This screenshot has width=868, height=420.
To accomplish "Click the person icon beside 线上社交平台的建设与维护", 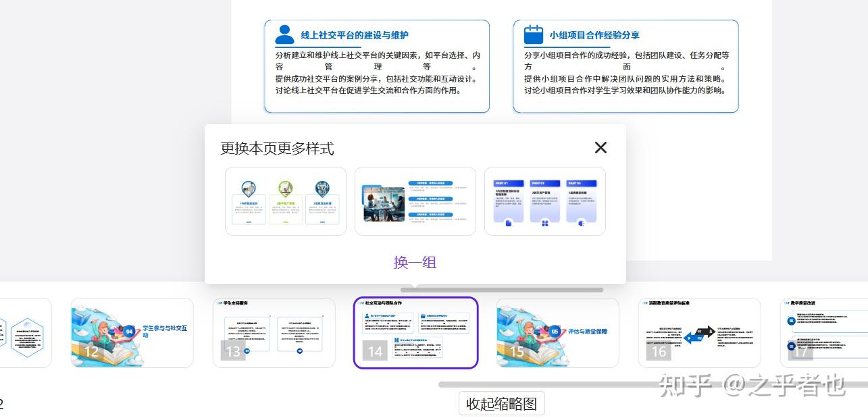I will point(285,34).
